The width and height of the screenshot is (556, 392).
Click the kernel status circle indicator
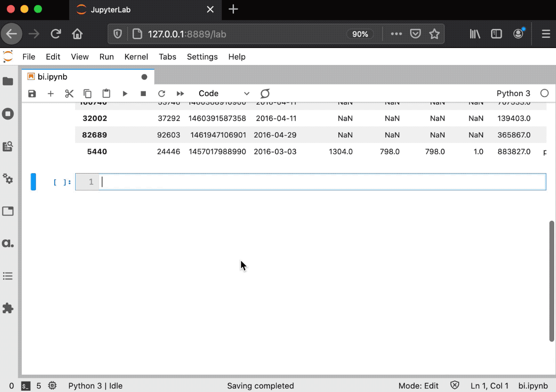544,93
